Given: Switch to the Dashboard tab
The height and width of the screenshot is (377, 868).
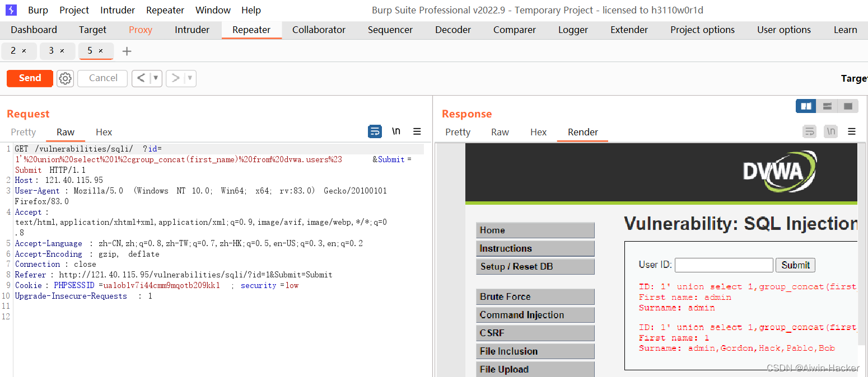Looking at the screenshot, I should pos(34,30).
